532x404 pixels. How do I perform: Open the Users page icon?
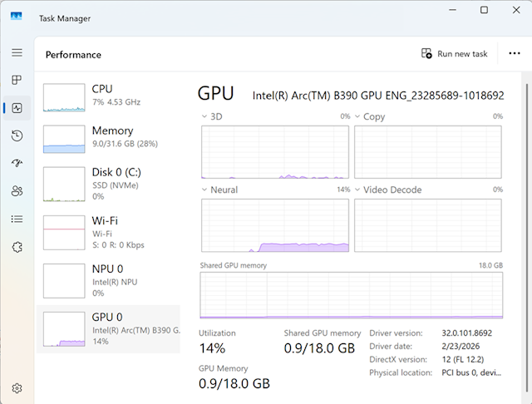(17, 191)
